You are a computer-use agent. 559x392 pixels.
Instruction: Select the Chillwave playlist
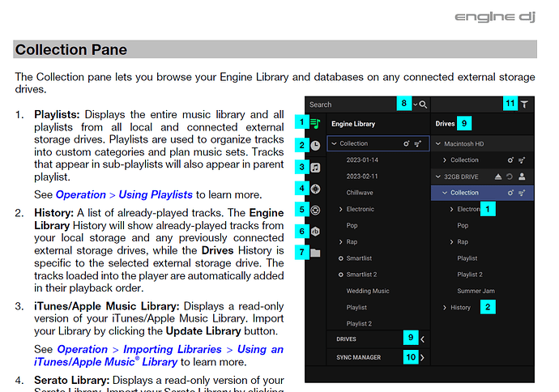click(x=360, y=193)
